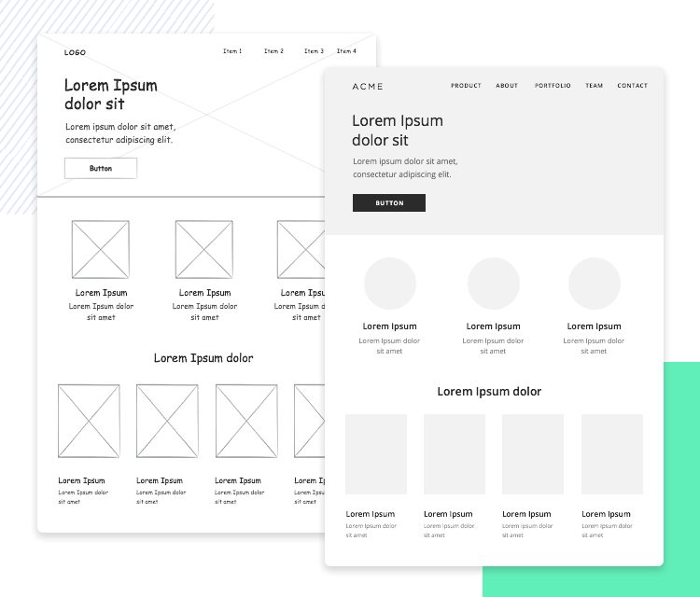The height and width of the screenshot is (597, 700).
Task: Click the LOGO text in the sketch wireframe
Action: (x=75, y=52)
